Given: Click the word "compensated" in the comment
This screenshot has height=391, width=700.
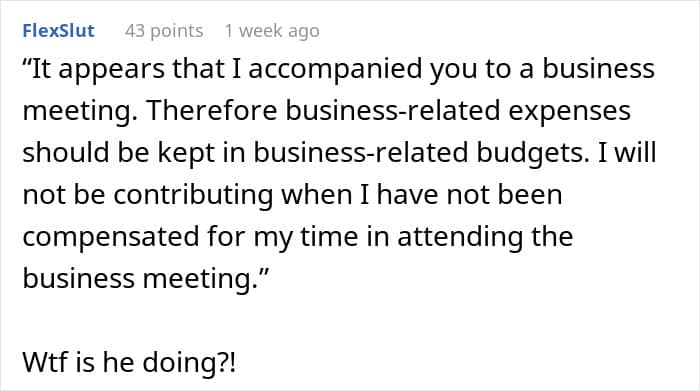Looking at the screenshot, I should [x=111, y=237].
